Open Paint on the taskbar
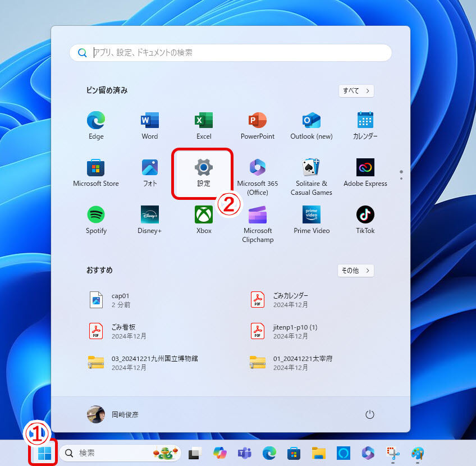The image size is (476, 466). pyautogui.click(x=418, y=453)
